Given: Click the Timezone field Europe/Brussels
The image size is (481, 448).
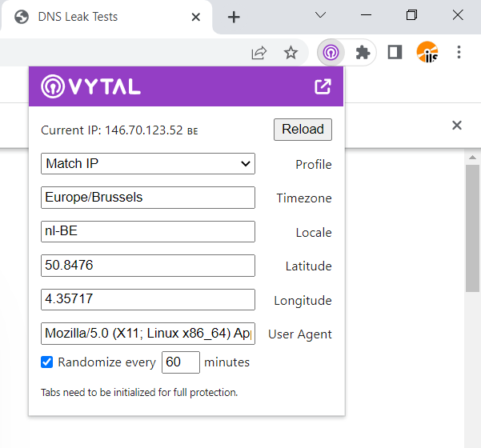Looking at the screenshot, I should 148,198.
